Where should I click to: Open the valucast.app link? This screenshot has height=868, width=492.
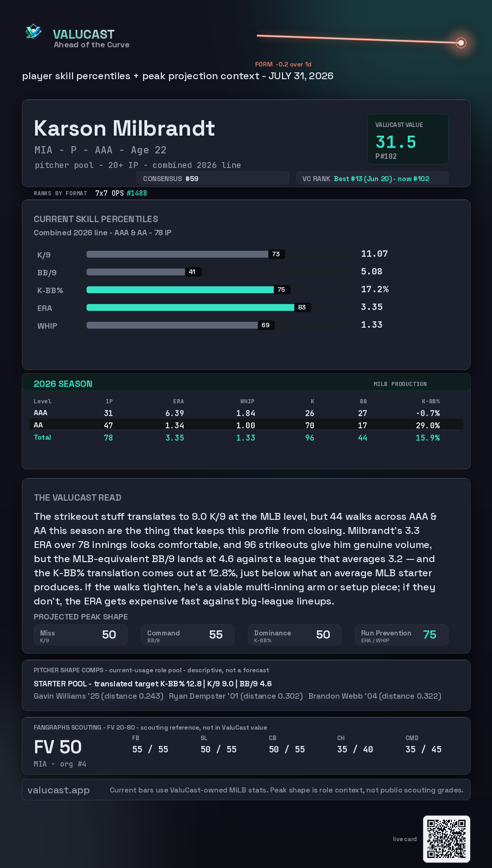58,790
